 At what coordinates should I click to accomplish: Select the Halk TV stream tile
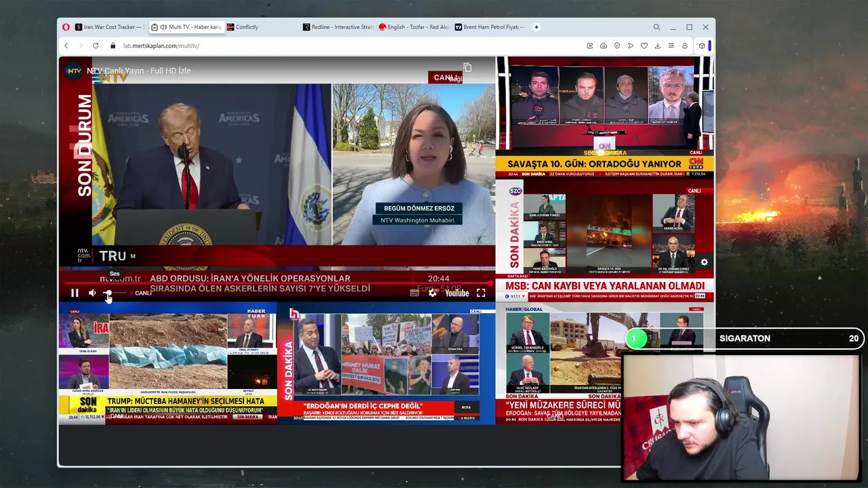tap(387, 363)
